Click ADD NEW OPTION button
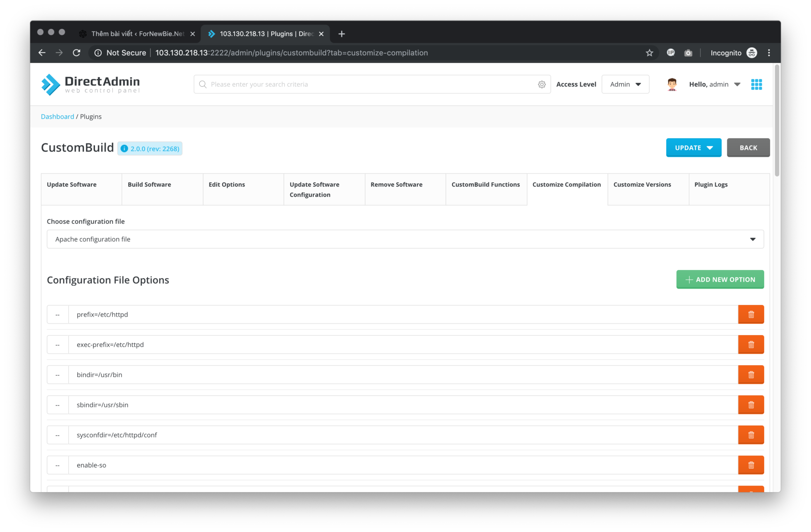 click(x=720, y=280)
